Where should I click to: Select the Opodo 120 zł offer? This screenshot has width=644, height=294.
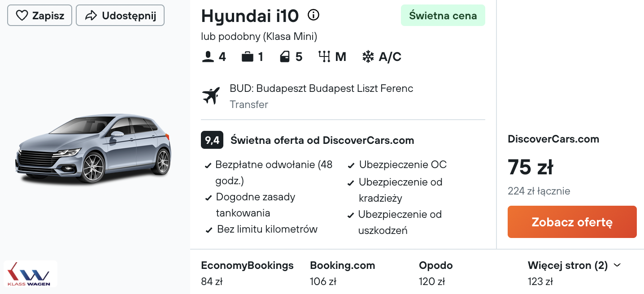(435, 273)
